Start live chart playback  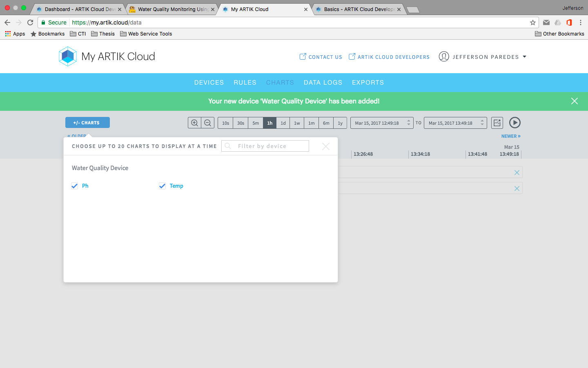click(515, 123)
